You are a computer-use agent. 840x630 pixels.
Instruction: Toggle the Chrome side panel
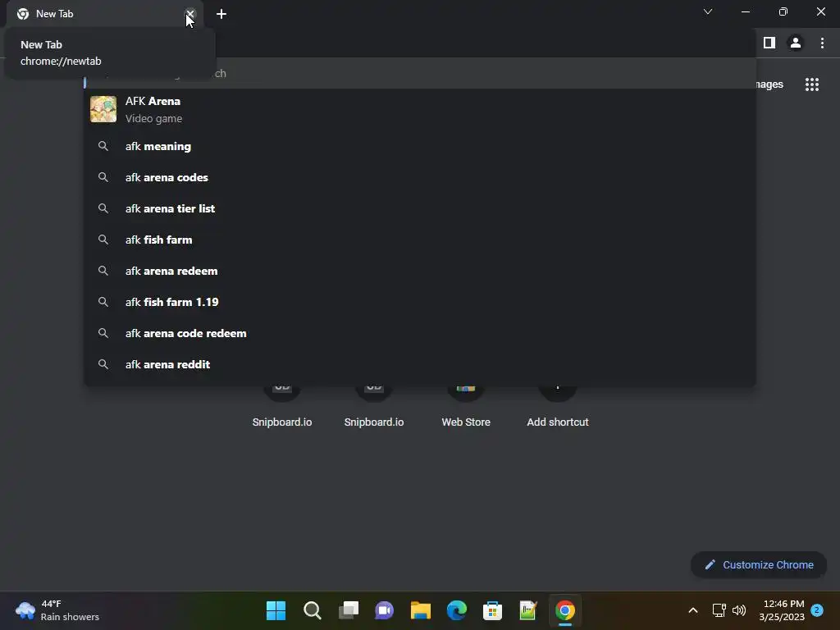769,43
